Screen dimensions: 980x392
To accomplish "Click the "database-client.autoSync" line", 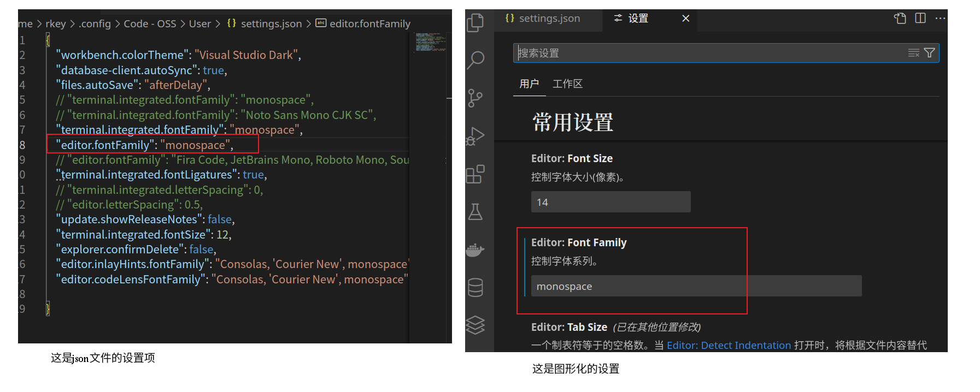I will click(141, 70).
